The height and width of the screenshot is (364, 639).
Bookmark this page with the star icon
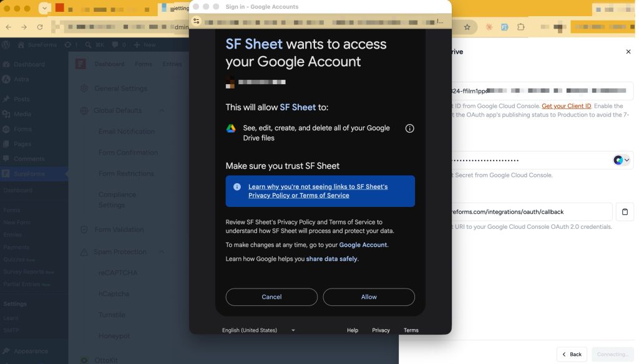tap(467, 27)
